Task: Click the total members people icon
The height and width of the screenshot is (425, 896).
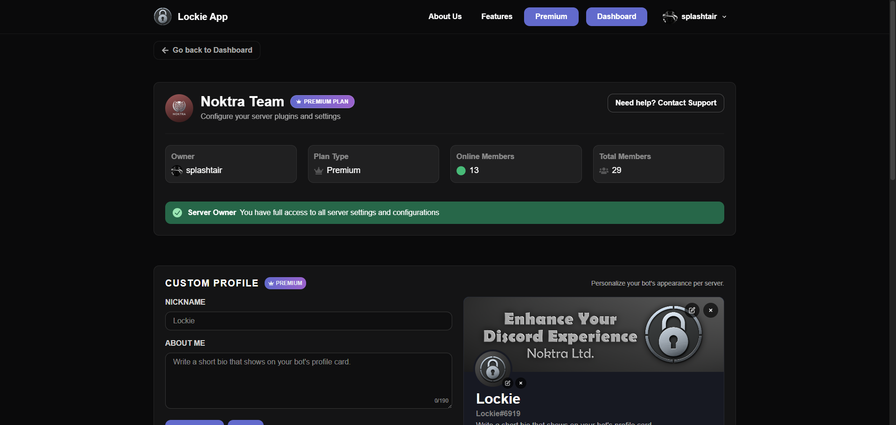Action: pyautogui.click(x=604, y=171)
